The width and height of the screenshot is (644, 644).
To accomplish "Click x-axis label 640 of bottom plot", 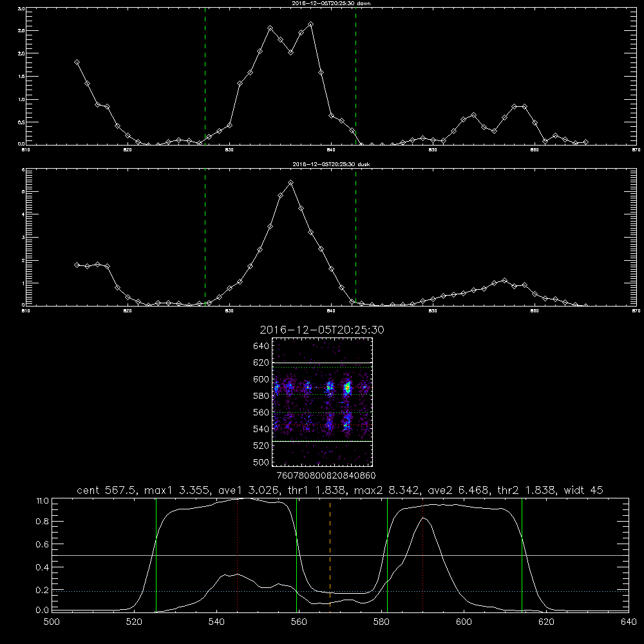I will click(629, 622).
